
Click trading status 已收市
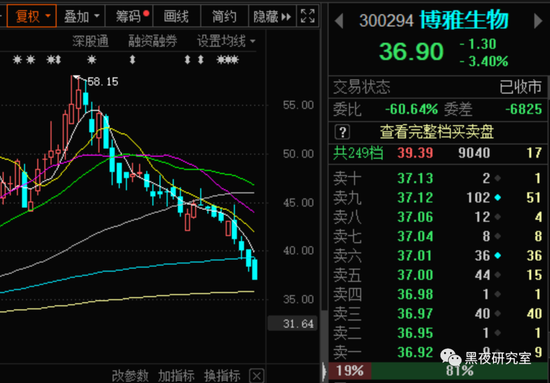tap(521, 87)
